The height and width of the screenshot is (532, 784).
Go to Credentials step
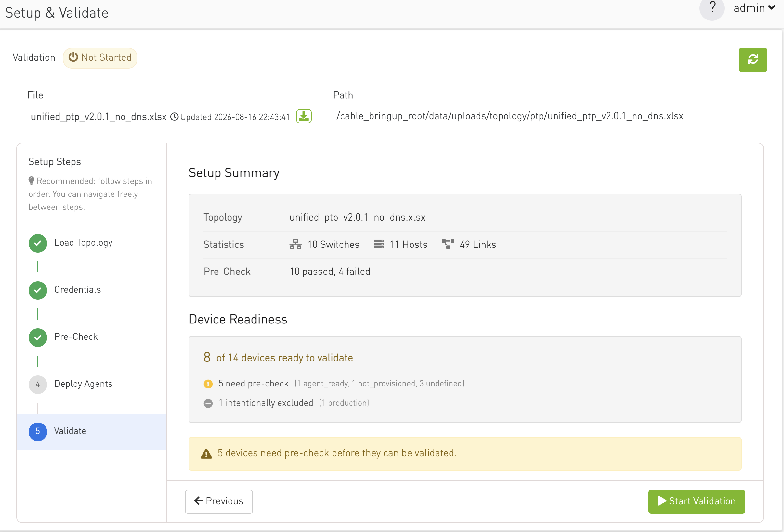pos(78,290)
